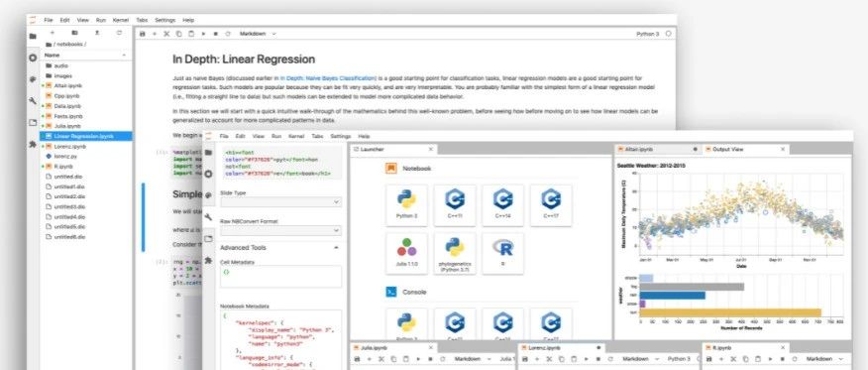Open the open-tabs sidebar icon in back window
Screen dimensions: 868x370
[x=33, y=122]
